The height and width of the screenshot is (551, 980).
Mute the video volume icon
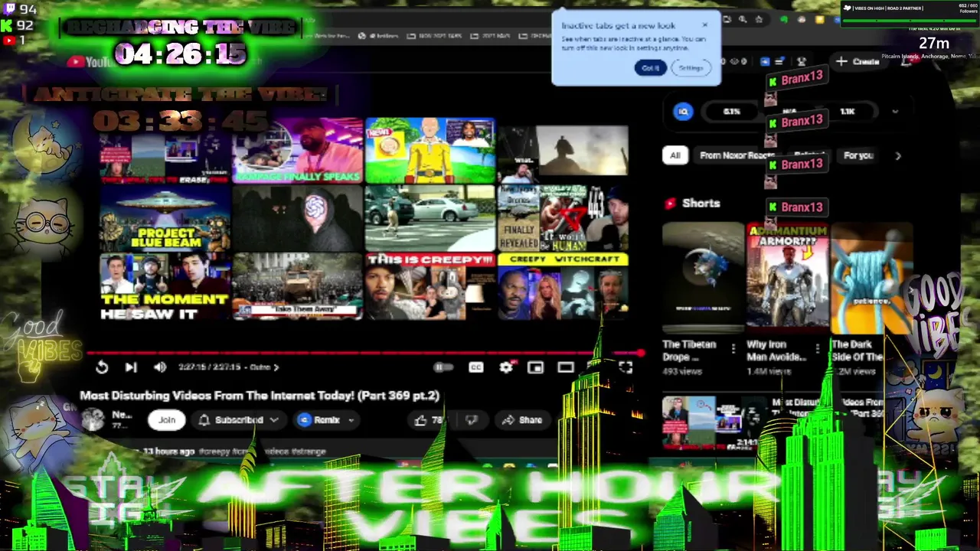(159, 367)
